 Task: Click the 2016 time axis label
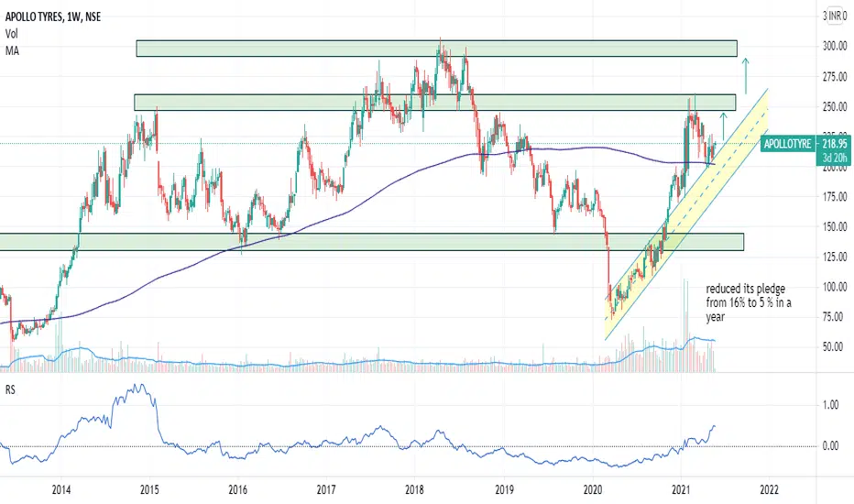pyautogui.click(x=238, y=490)
